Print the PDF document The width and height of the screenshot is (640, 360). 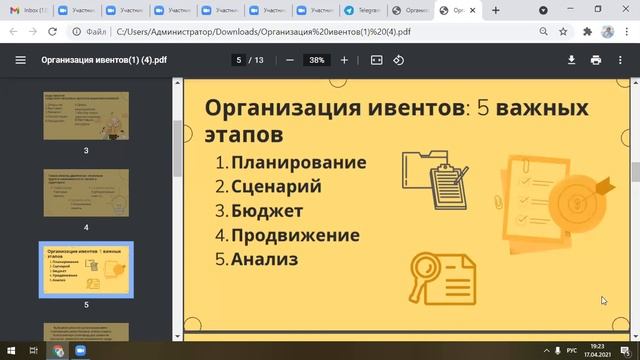596,60
